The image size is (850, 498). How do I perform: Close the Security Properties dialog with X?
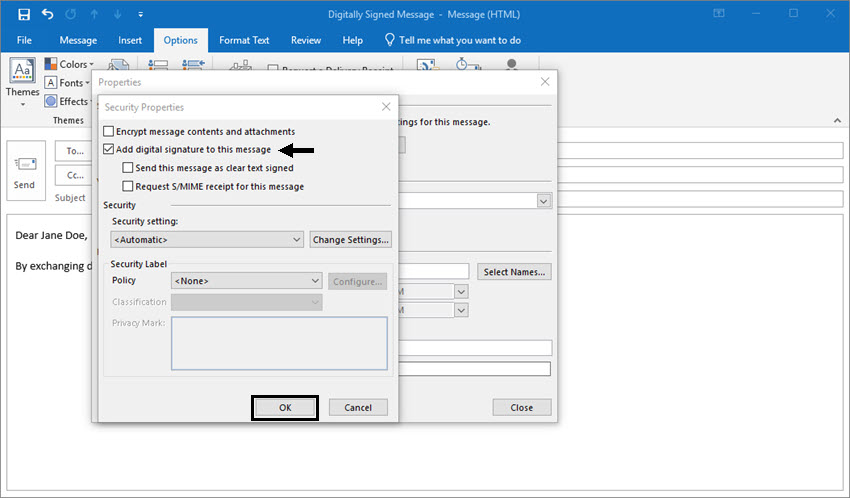pyautogui.click(x=386, y=107)
